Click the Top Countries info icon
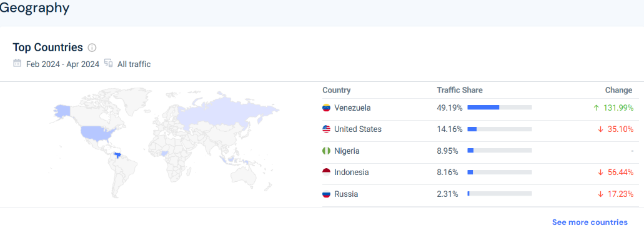This screenshot has height=230, width=644. 92,47
